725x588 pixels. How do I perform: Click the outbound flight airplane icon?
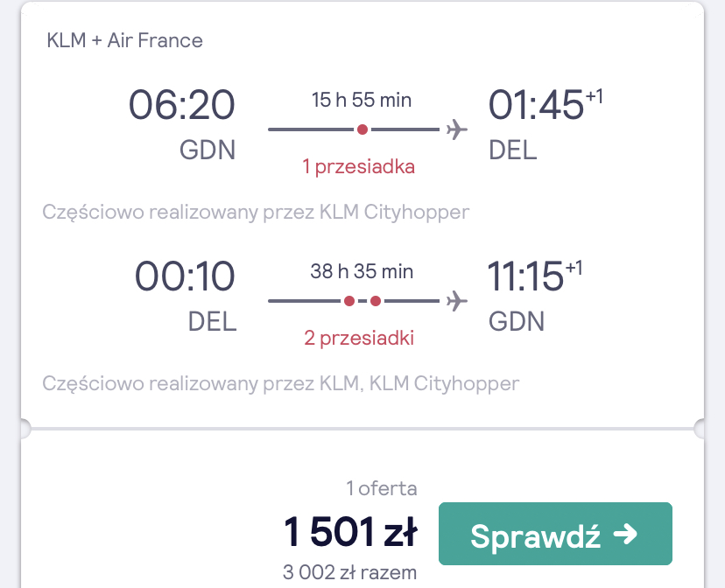coord(457,129)
